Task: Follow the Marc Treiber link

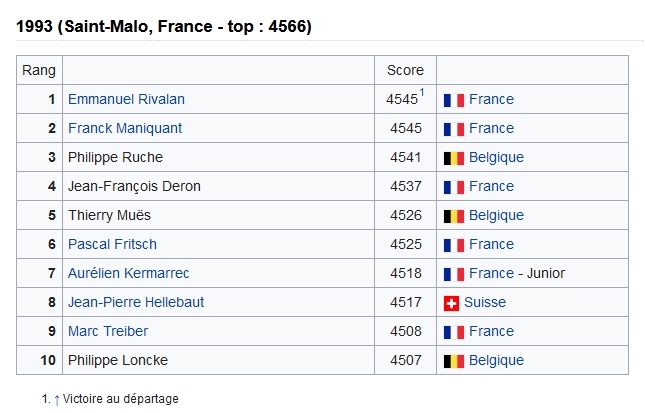Action: (108, 331)
